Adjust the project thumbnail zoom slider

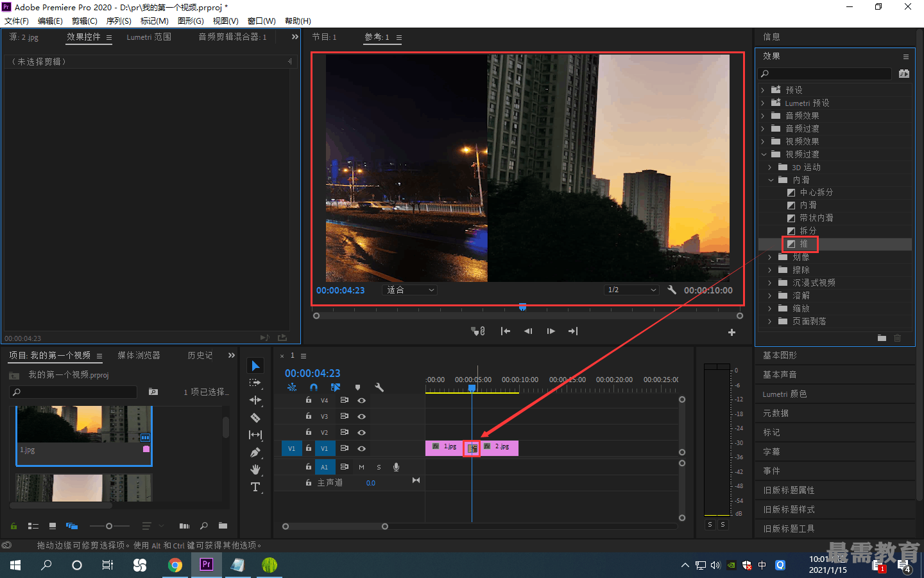pyautogui.click(x=109, y=526)
